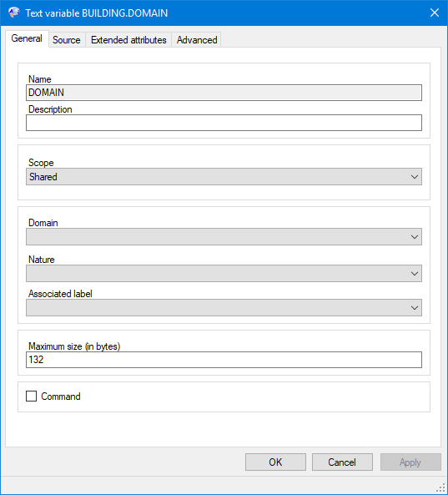
Task: Expand the Nature dropdown list
Action: (x=224, y=273)
